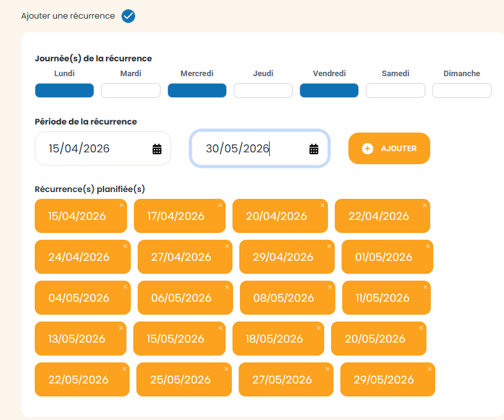Click the 06/05/2026 planned recurrence chip
This screenshot has width=504, height=420.
click(181, 298)
